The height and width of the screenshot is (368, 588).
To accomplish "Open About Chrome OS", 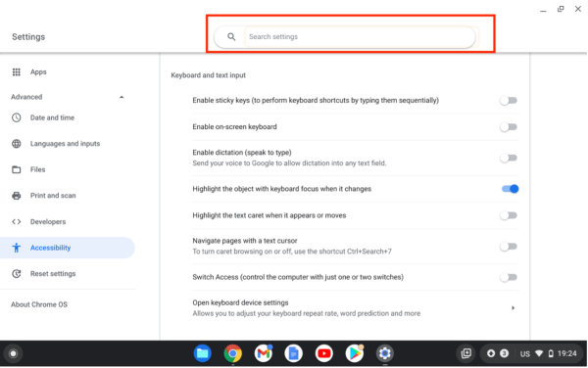I will 39,304.
